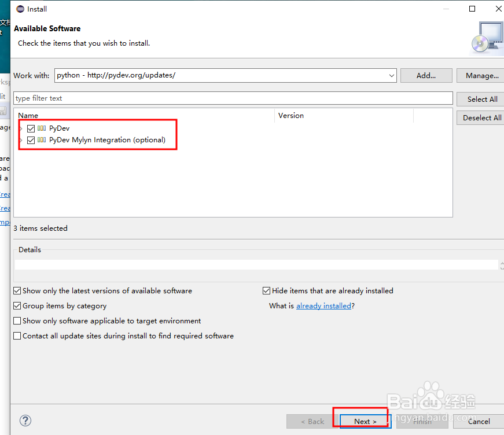The width and height of the screenshot is (504, 435).
Task: Click the Manage... button
Action: (481, 76)
